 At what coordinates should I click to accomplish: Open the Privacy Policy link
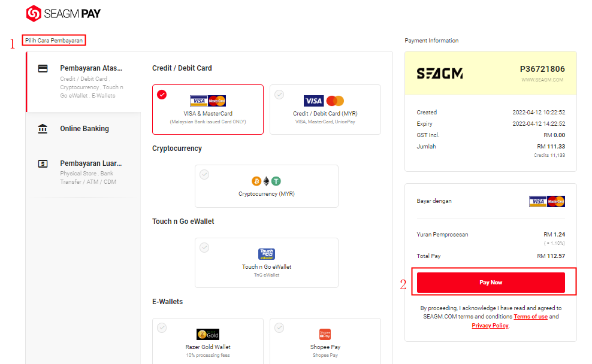pyautogui.click(x=490, y=326)
